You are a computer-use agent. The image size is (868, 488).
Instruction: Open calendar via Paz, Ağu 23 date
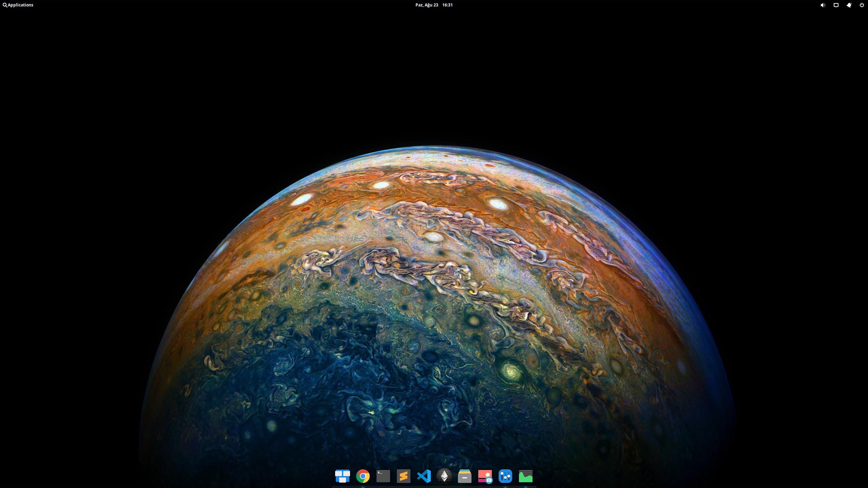tap(426, 5)
